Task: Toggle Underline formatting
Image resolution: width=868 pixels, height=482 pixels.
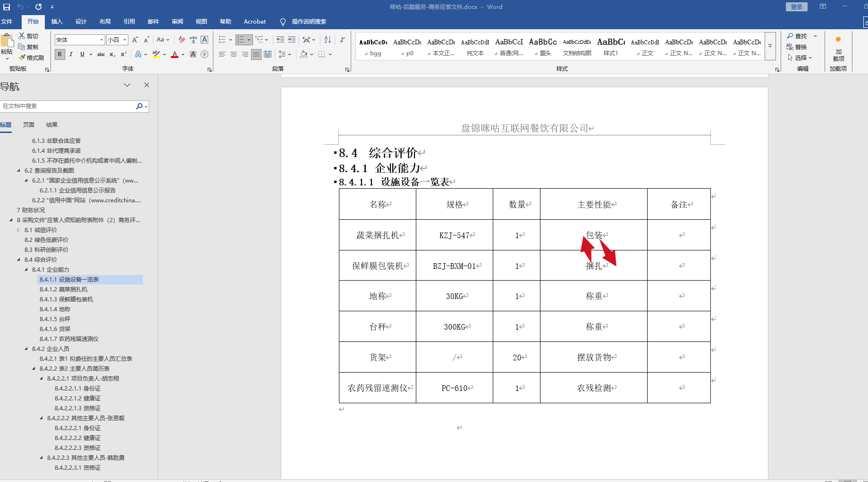Action: [x=82, y=54]
